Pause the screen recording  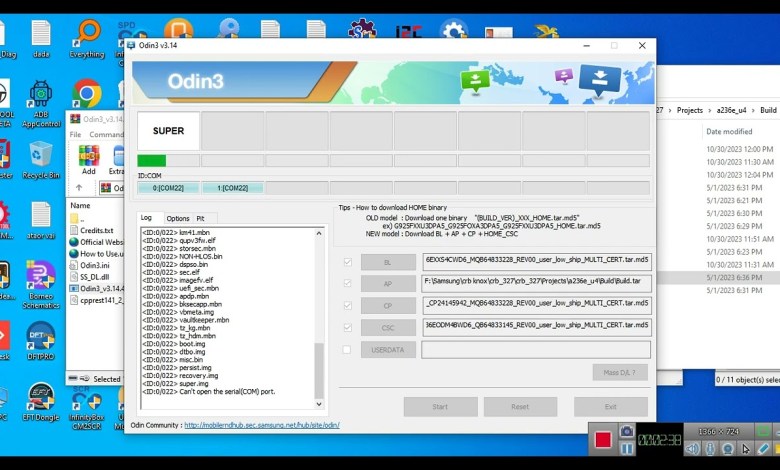(627, 449)
